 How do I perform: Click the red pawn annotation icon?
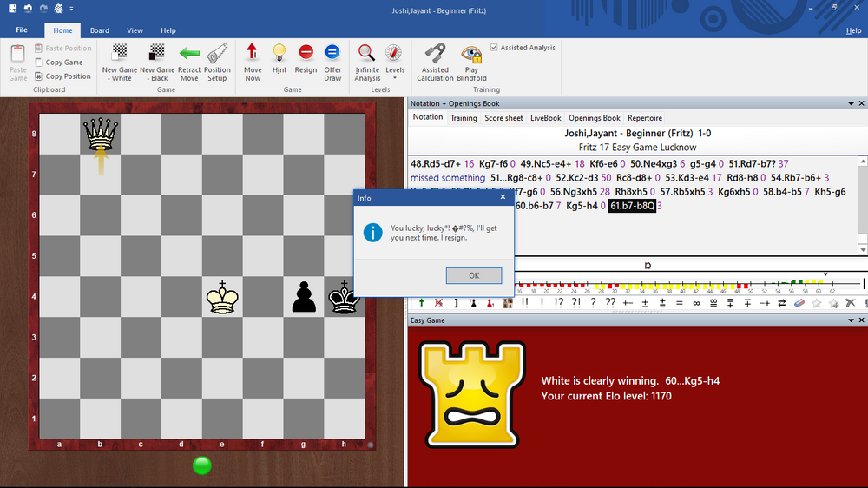click(490, 303)
